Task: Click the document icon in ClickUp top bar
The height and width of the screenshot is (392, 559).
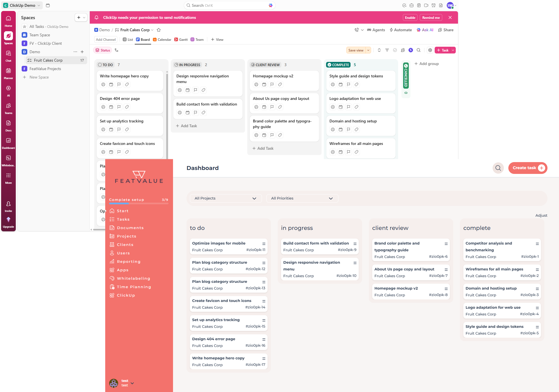Action: tap(441, 5)
